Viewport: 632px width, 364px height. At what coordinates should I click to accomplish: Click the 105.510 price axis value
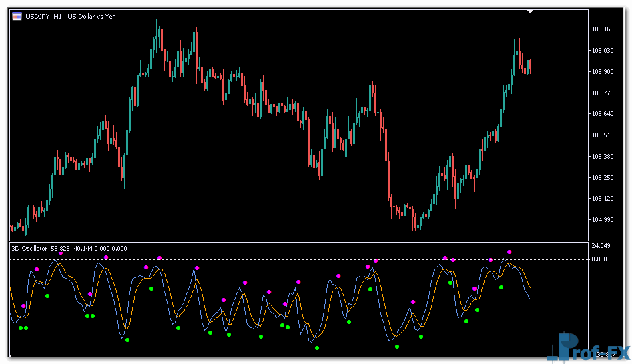[603, 135]
